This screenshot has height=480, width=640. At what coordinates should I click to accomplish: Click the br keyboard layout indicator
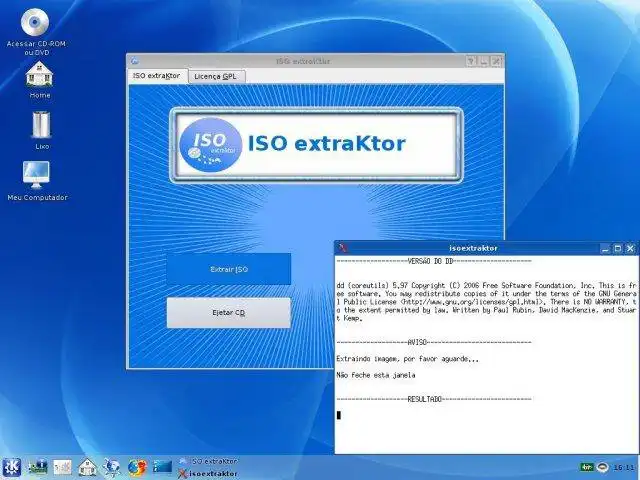click(x=587, y=467)
